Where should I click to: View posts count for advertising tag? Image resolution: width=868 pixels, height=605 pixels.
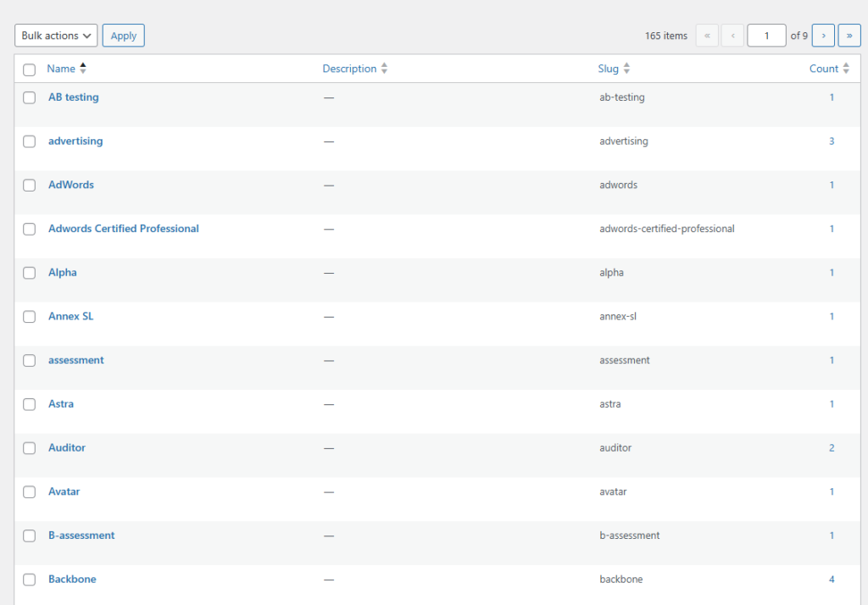831,141
